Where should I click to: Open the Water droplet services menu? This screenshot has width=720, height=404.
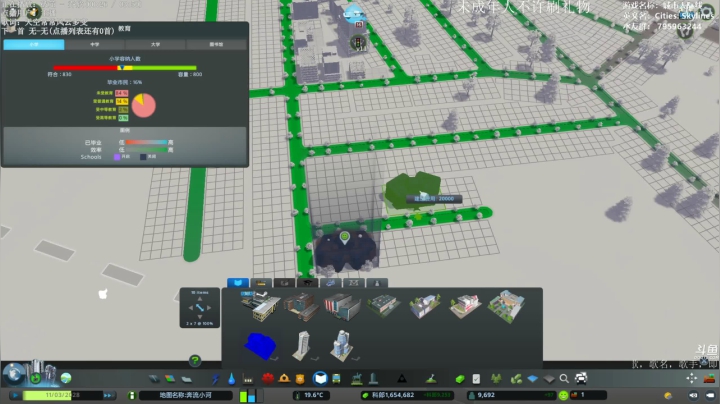click(231, 379)
